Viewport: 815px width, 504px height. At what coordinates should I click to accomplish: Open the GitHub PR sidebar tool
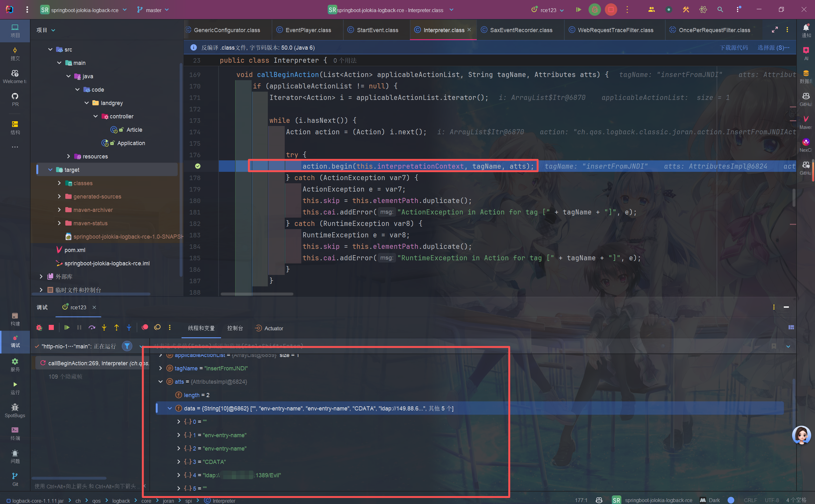15,99
